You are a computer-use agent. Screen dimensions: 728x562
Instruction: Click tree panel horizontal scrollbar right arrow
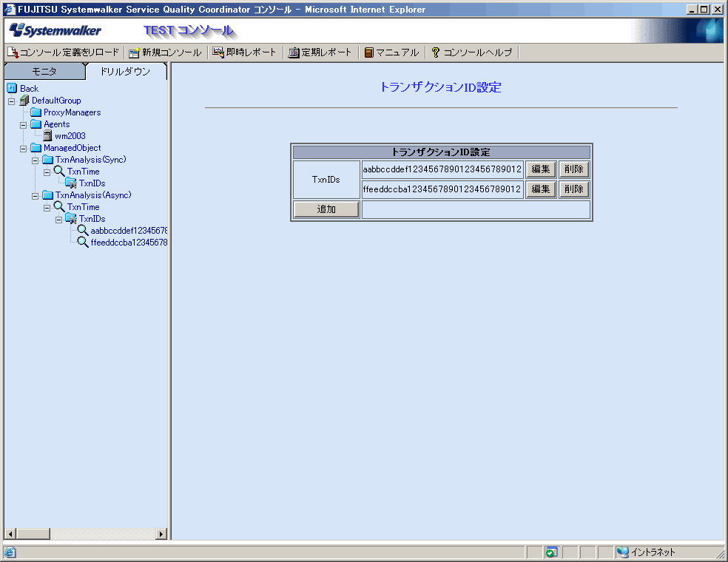pyautogui.click(x=161, y=534)
